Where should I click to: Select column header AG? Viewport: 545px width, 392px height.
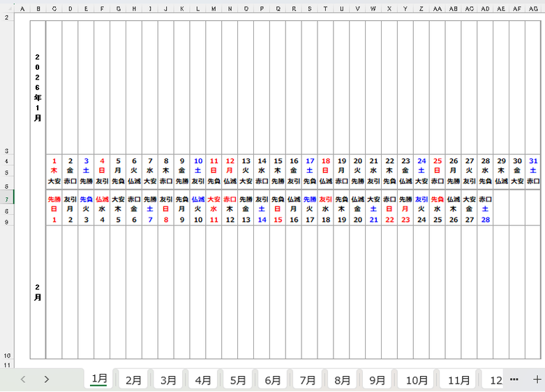pos(533,9)
